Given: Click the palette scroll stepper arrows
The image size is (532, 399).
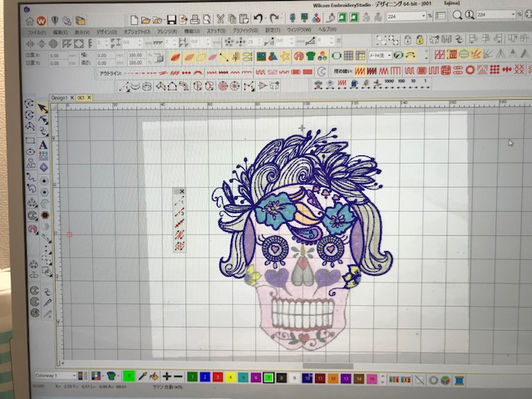Looking at the screenshot, I should click(382, 379).
